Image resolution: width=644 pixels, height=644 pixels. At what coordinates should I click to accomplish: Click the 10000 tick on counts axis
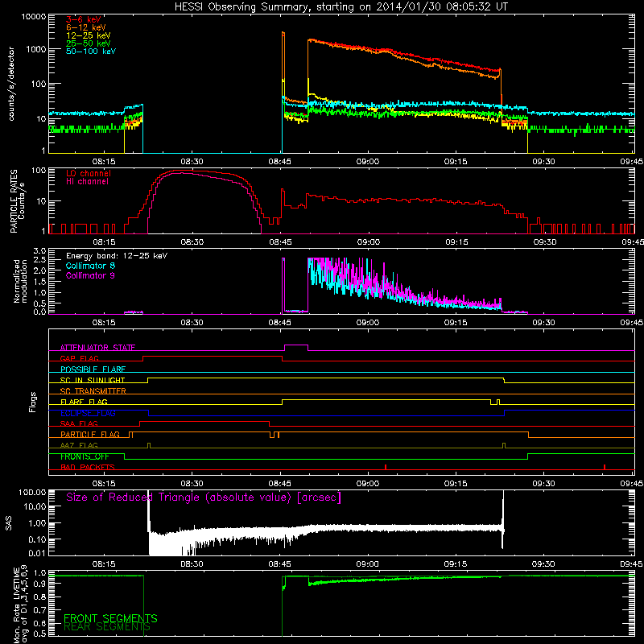pos(34,17)
